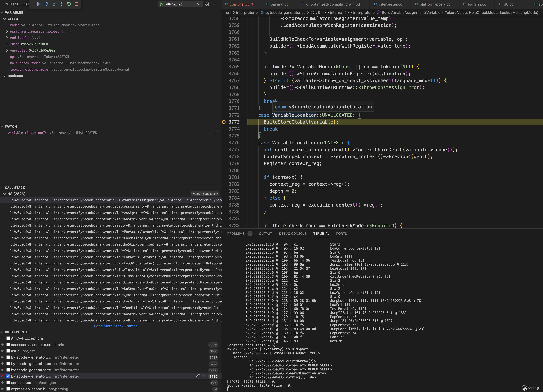This screenshot has height=392, width=543.
Task: Switch to the Debug Console tab
Action: click(x=292, y=233)
